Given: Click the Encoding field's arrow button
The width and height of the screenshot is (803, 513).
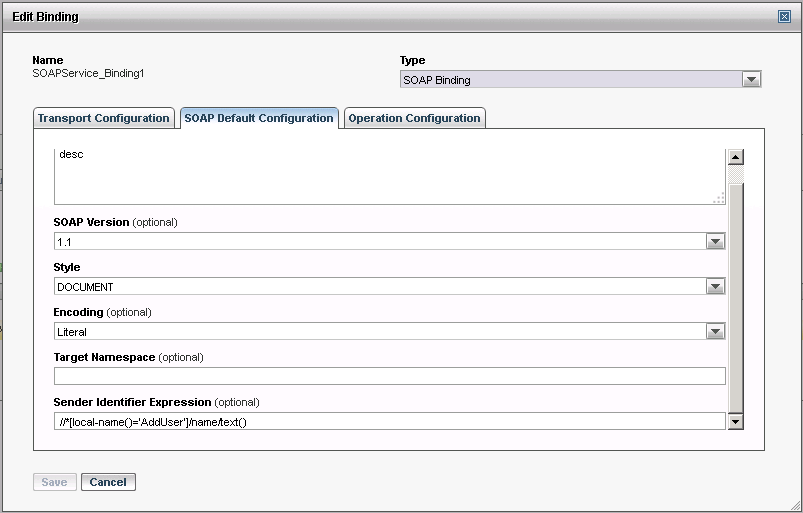Looking at the screenshot, I should (715, 332).
